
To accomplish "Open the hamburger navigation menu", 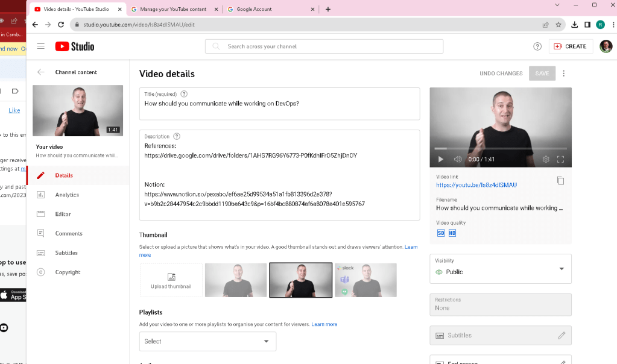I will click(x=40, y=46).
